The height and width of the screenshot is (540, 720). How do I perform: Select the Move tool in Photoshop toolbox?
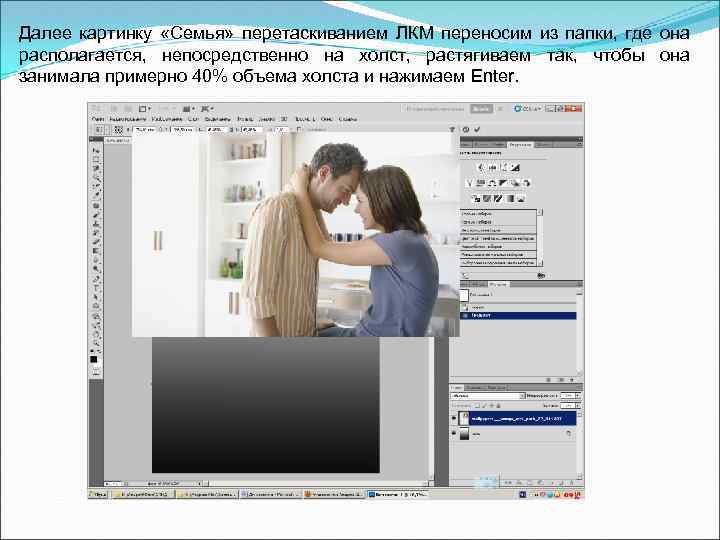pos(96,151)
